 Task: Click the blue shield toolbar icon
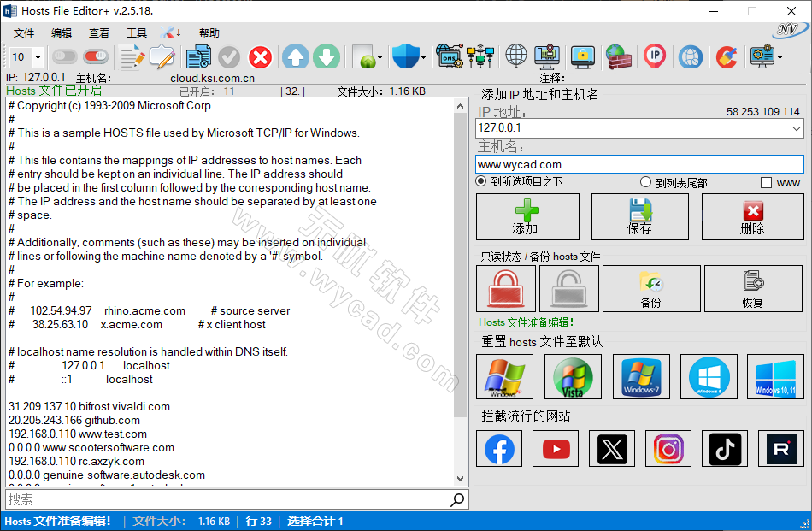[405, 56]
